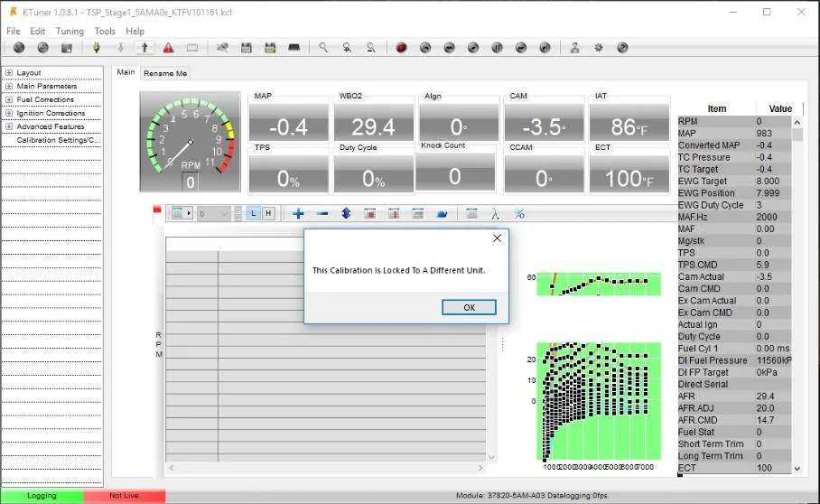This screenshot has width=820, height=504.
Task: Expand the Ignition Corrections tree node
Action: [x=9, y=113]
